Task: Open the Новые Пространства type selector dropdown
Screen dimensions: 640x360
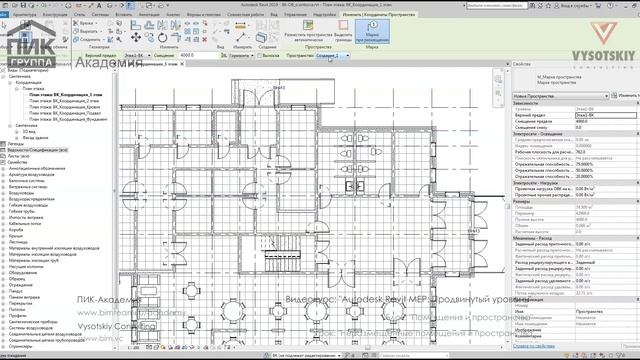Action: click(560, 96)
